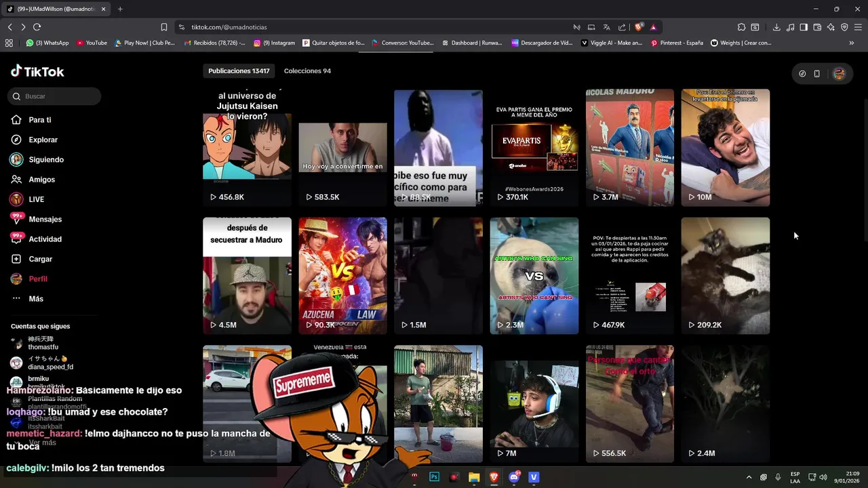Open the pijamada video with 10M views
Viewport: 868px width, 488px height.
pos(726,148)
